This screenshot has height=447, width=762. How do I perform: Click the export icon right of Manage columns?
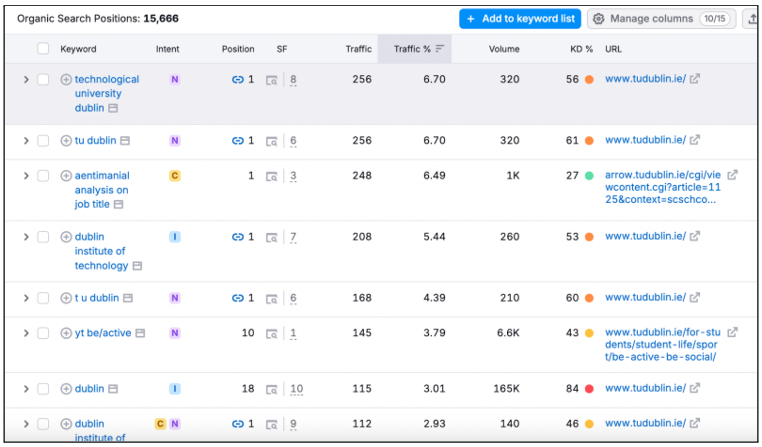(x=751, y=19)
